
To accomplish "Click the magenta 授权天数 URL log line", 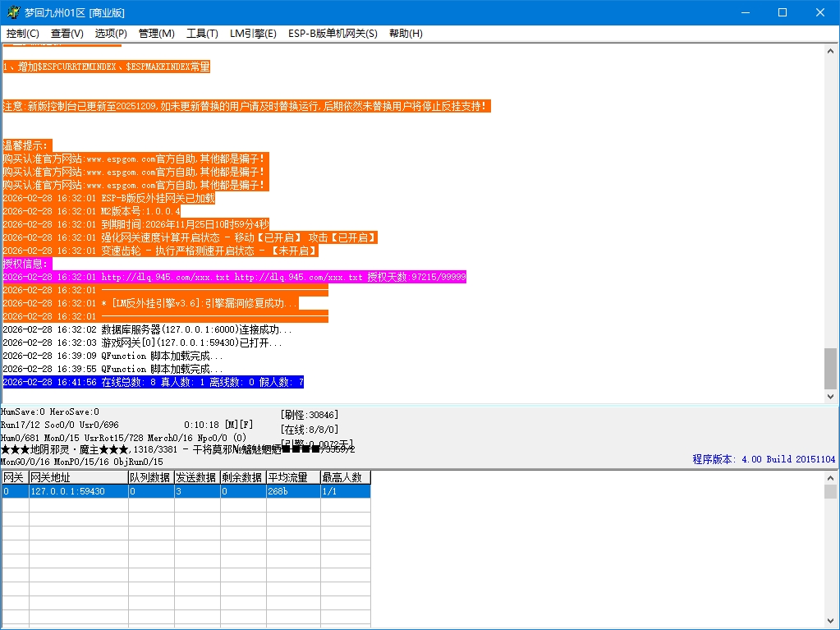I will [x=234, y=278].
